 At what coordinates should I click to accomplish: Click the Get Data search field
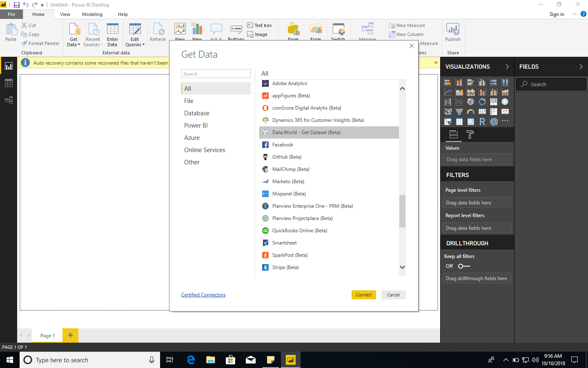[216, 74]
